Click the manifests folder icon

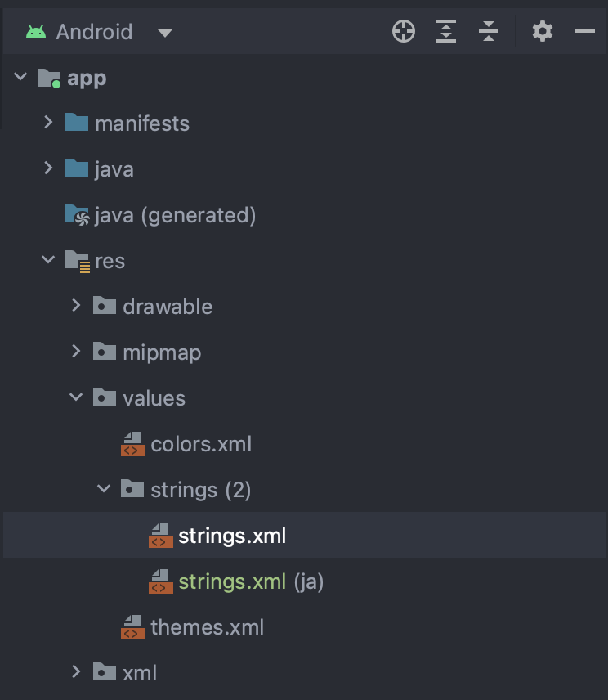pyautogui.click(x=77, y=123)
